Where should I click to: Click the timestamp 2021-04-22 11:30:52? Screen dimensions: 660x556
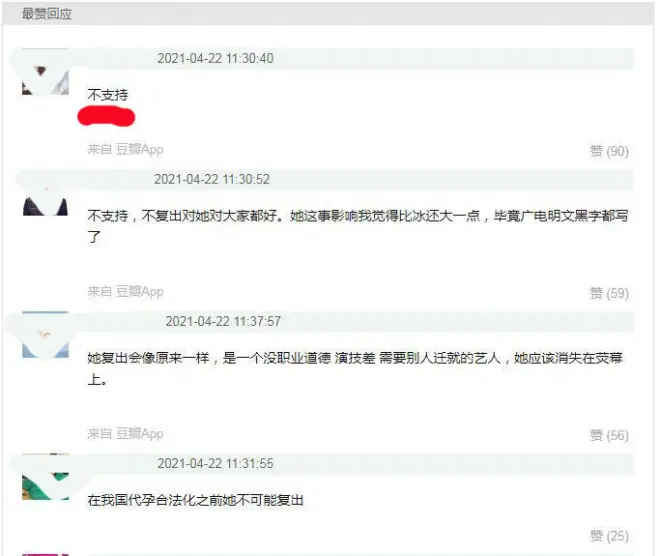(x=212, y=179)
